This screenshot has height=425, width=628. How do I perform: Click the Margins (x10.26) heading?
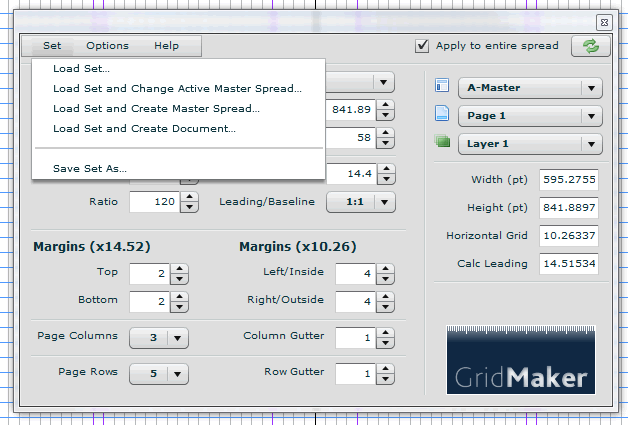coord(298,247)
